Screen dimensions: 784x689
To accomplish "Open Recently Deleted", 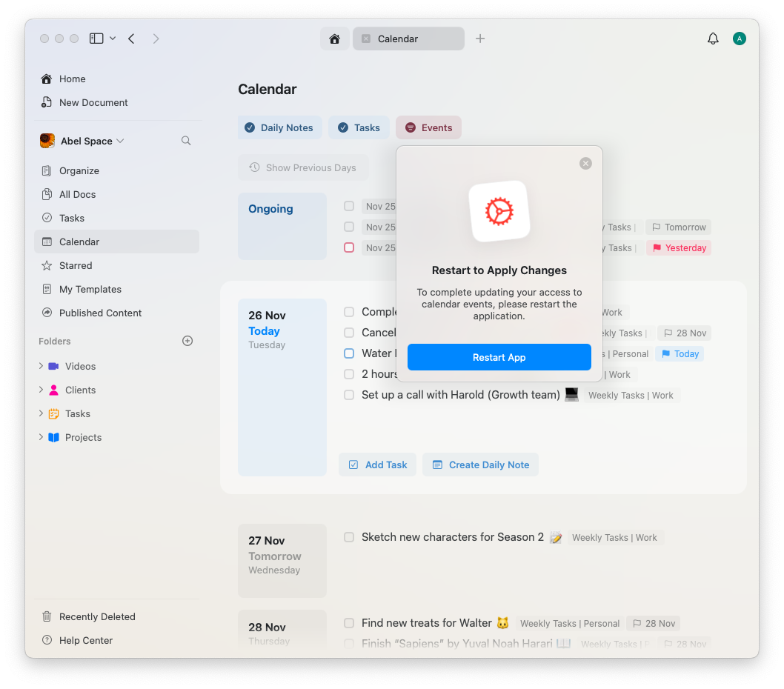I will click(x=97, y=616).
